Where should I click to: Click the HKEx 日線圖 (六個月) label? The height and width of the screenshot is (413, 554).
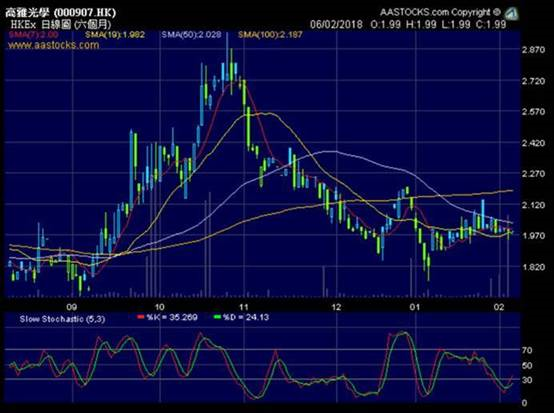point(61,25)
